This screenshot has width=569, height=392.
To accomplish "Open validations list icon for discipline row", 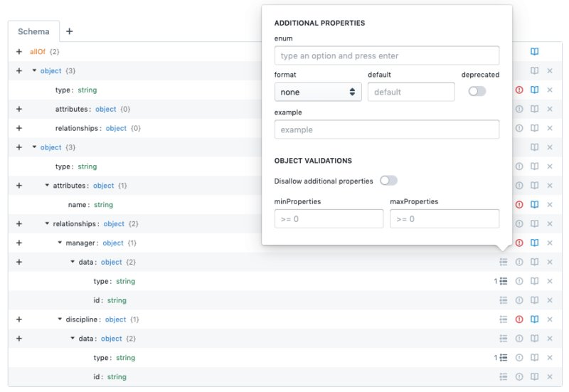I will pyautogui.click(x=504, y=319).
